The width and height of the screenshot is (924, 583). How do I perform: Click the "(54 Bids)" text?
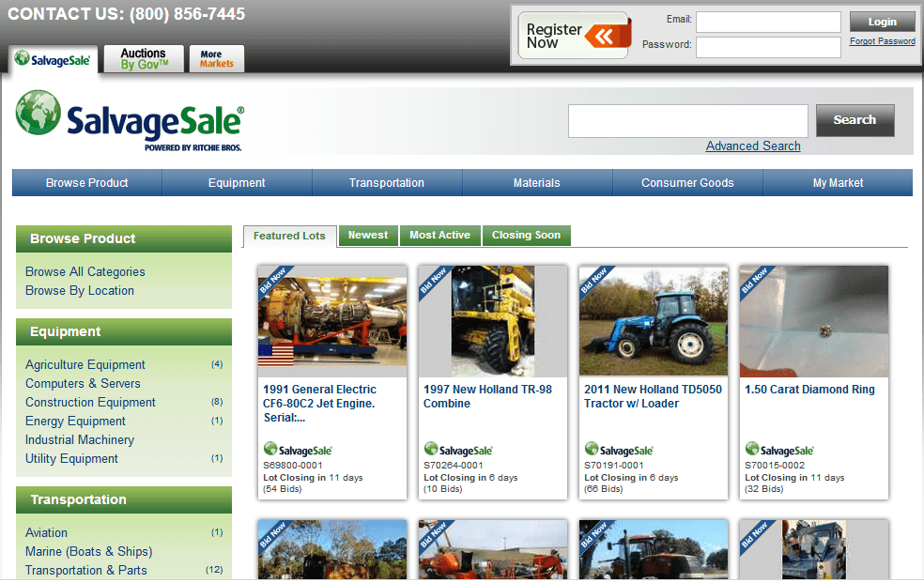pos(283,489)
